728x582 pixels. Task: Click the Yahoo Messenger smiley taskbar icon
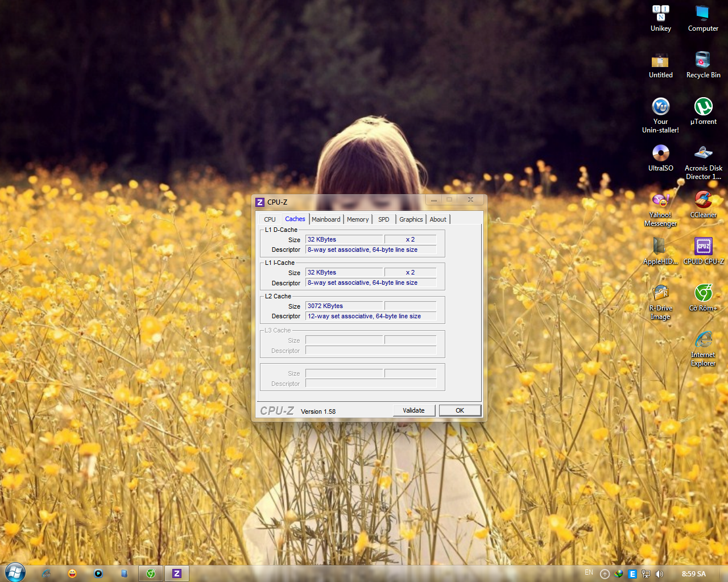click(72, 573)
